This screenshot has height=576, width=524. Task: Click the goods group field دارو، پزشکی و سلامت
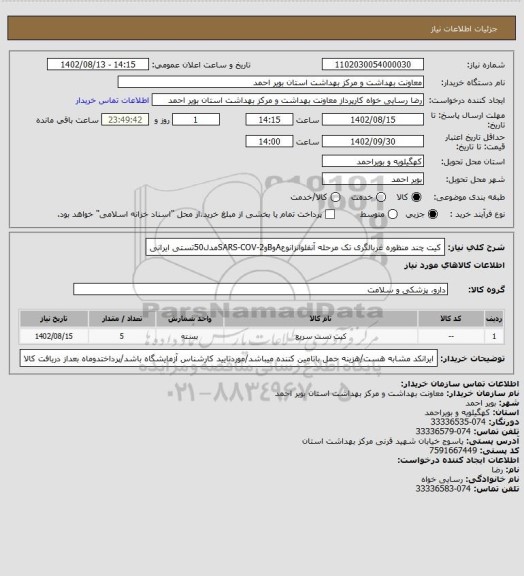tap(260, 289)
